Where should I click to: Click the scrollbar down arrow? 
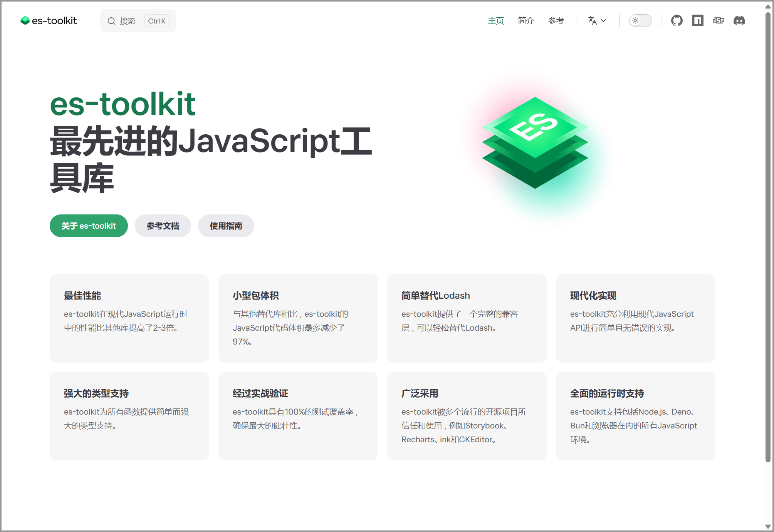768,526
